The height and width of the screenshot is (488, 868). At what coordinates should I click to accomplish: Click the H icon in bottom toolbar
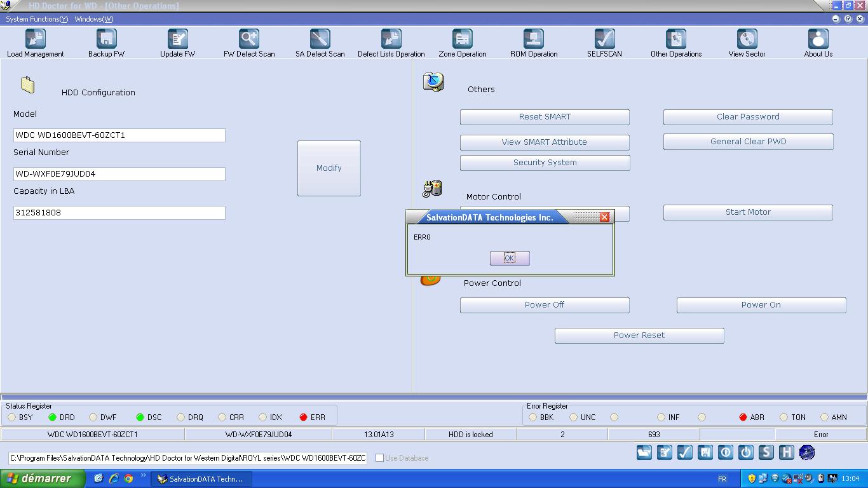[x=787, y=452]
